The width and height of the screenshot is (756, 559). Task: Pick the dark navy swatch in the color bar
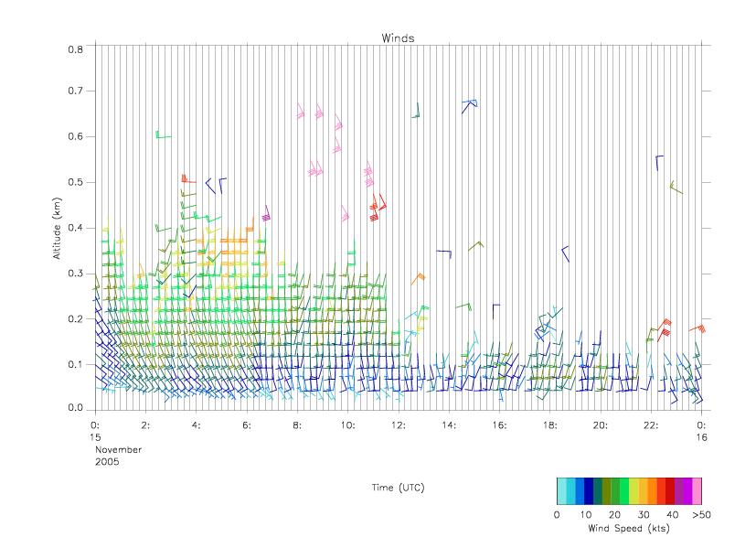pos(589,491)
